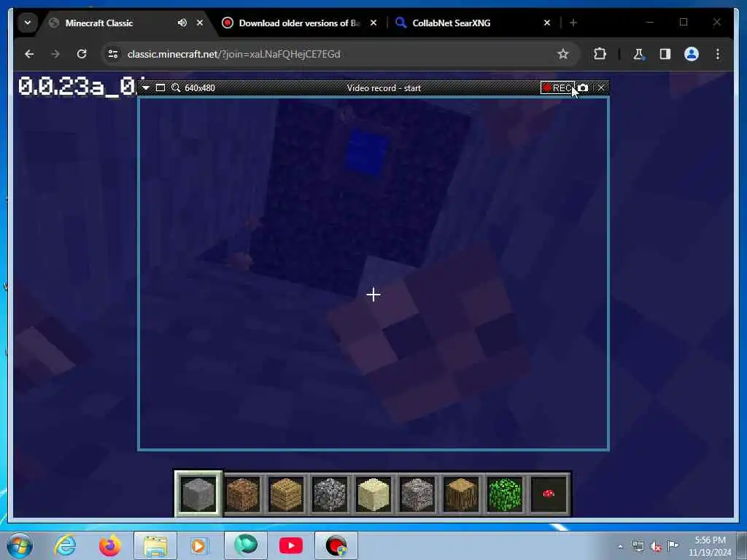This screenshot has height=560, width=747.
Task: Launch Internet Explorer from taskbar
Action: click(65, 545)
